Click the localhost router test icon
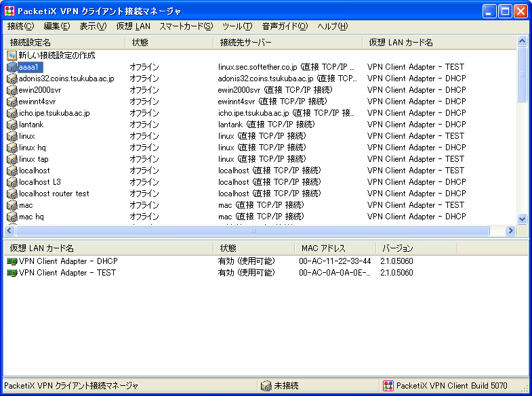 (12, 194)
